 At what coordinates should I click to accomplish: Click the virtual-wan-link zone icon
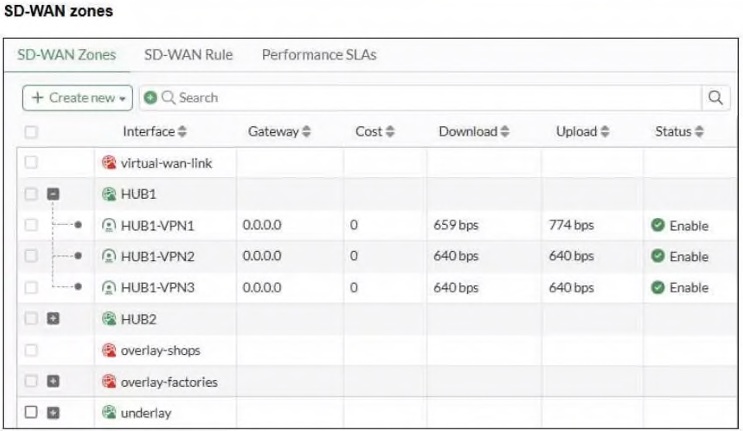click(x=110, y=162)
